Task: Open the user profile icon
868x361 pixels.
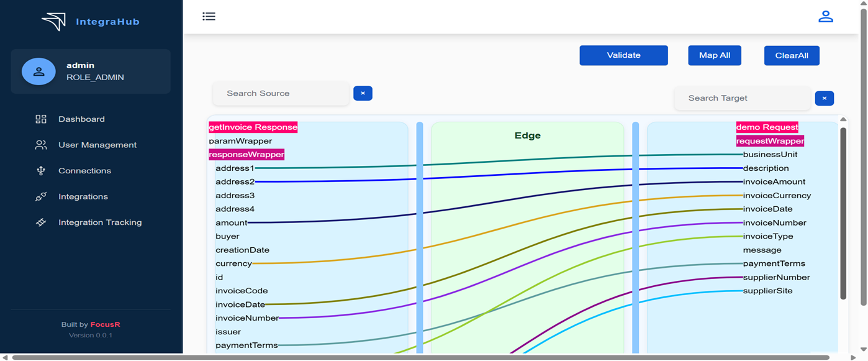Action: (825, 17)
